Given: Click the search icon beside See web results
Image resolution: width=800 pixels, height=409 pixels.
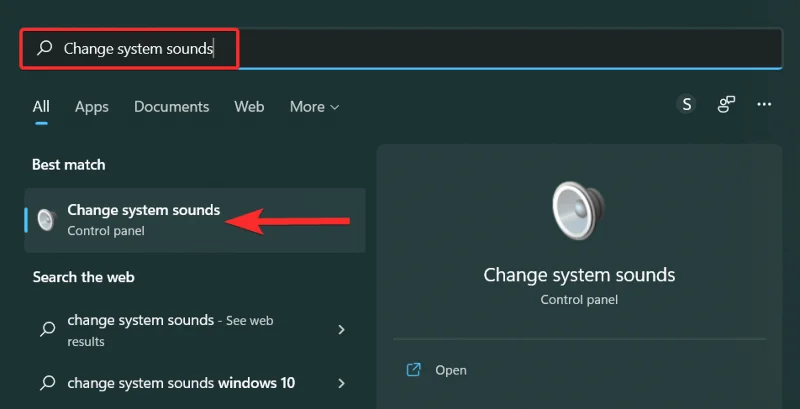Looking at the screenshot, I should point(47,329).
